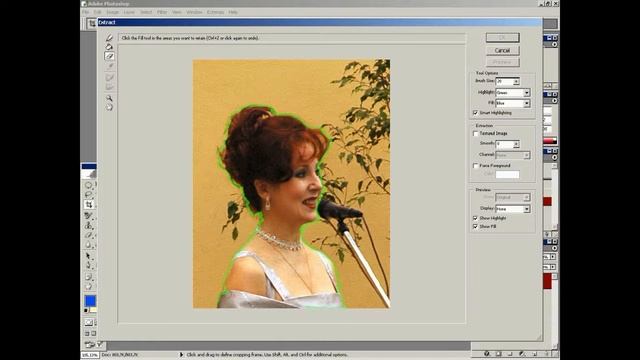Select the Clone Stamp tool in toolbox
Image resolution: width=640 pixels, height=360 pixels.
(x=89, y=225)
